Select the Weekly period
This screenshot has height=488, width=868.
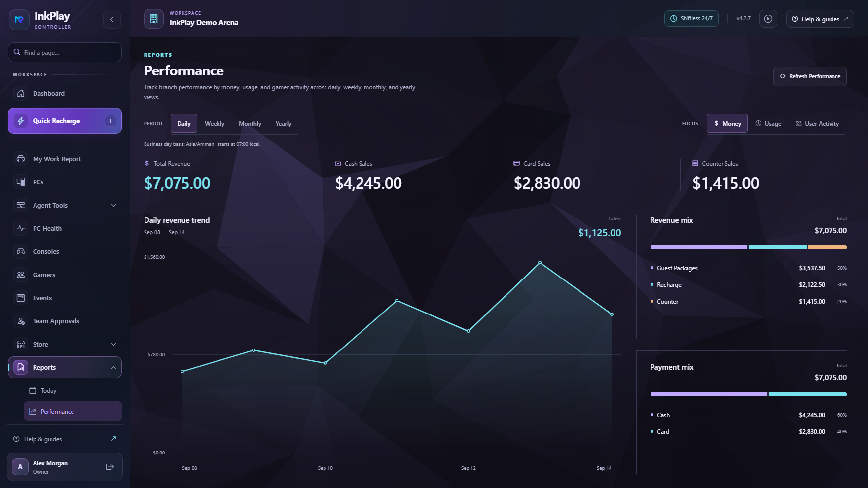[x=215, y=124]
